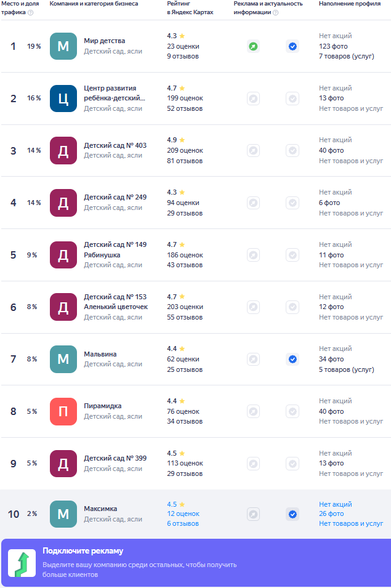Image resolution: width=391 pixels, height=588 pixels.
Task: Click the "26 фото" link for Максимка
Action: (x=331, y=513)
